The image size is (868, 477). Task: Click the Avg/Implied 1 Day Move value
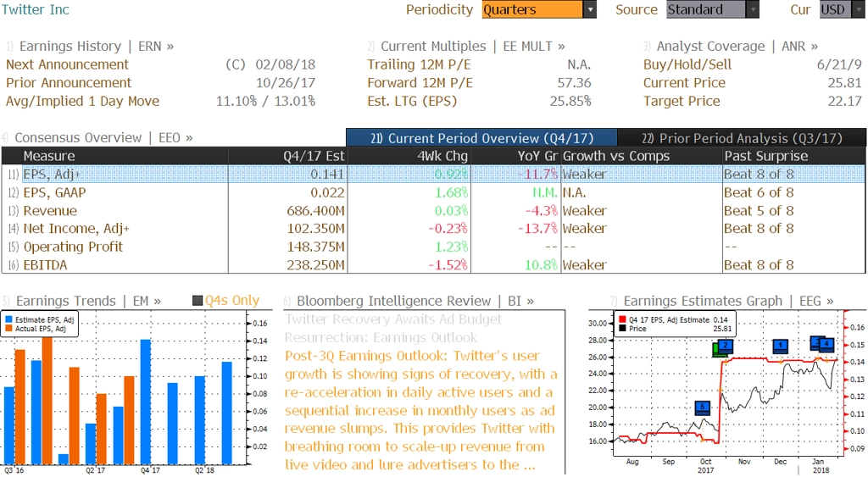pos(265,102)
